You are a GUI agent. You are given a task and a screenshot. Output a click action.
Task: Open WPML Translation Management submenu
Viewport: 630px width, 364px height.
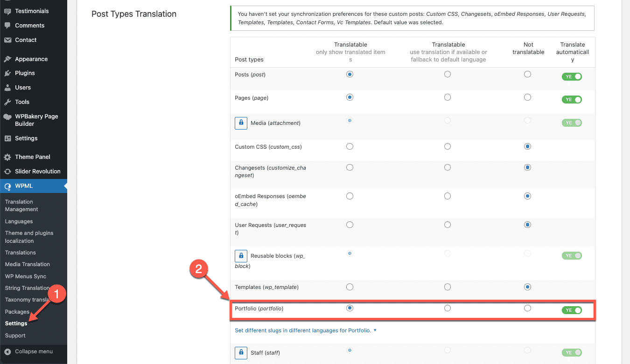[x=21, y=206]
